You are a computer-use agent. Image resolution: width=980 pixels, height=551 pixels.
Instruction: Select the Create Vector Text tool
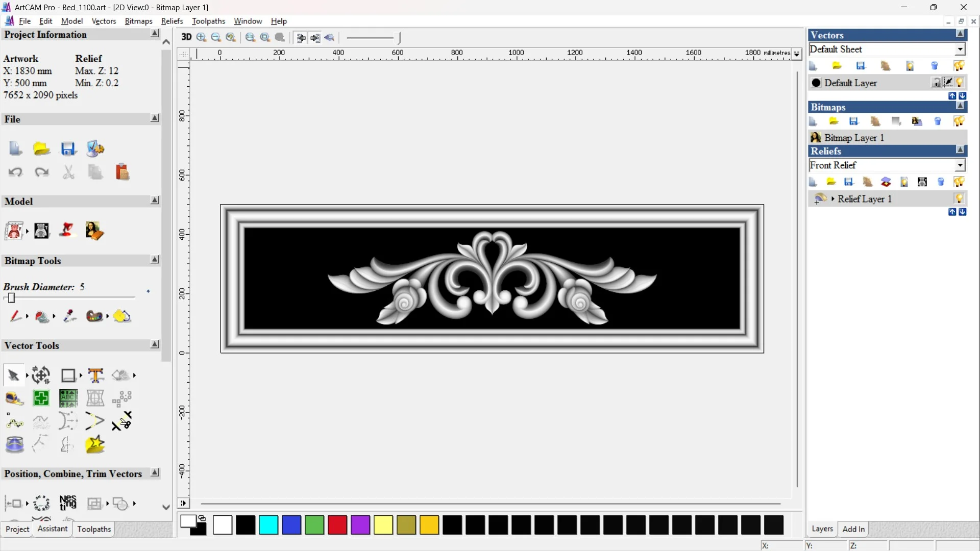95,375
